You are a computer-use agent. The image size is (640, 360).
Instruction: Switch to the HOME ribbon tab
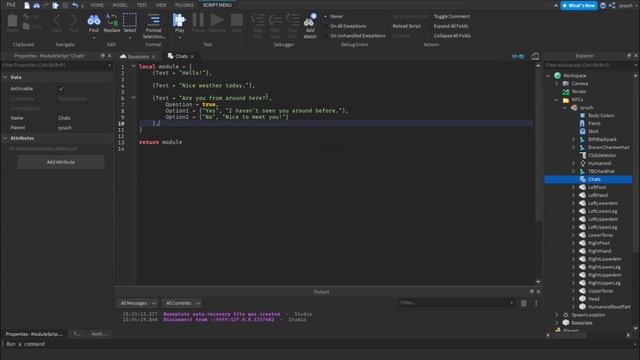click(97, 5)
